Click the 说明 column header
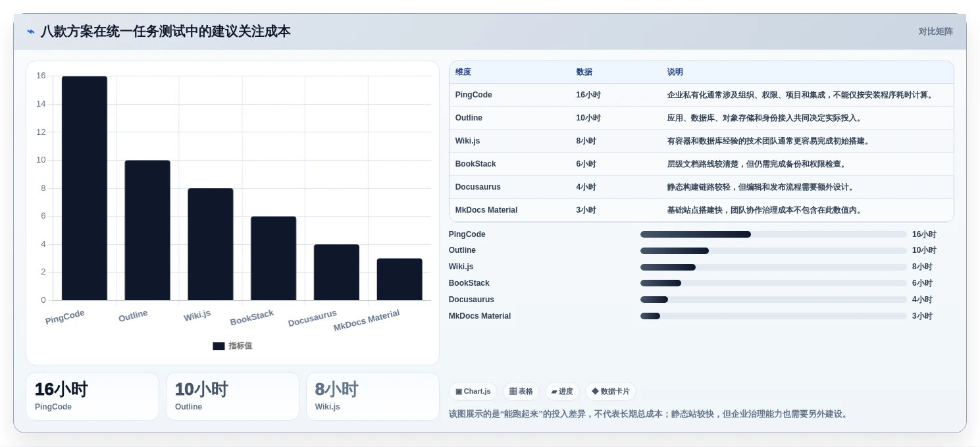980x447 pixels. 675,72
